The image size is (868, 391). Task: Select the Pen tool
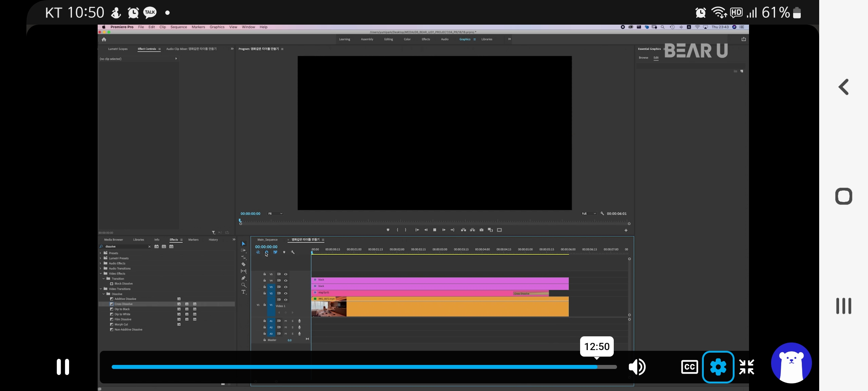(243, 278)
